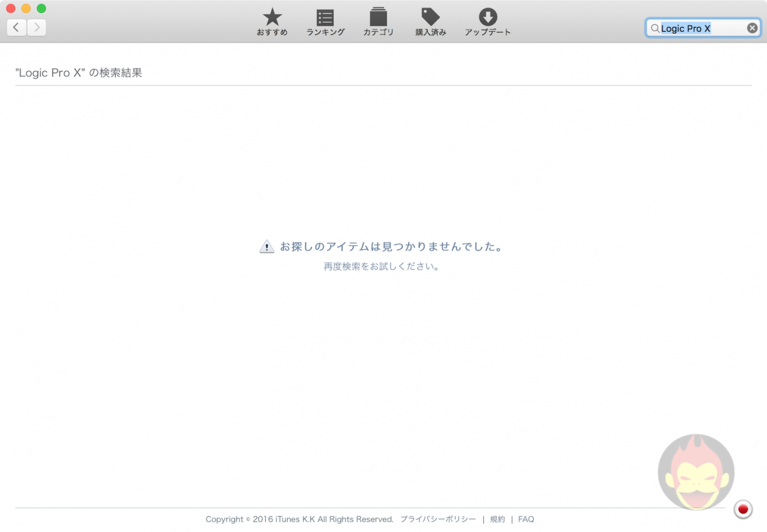Click the green zoom window button
This screenshot has width=767, height=532.
point(40,8)
